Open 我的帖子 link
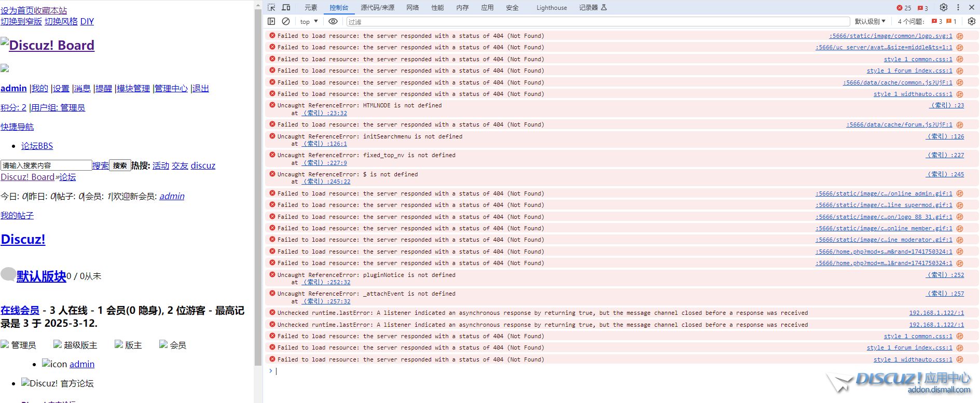This screenshot has width=980, height=403. pos(17,215)
